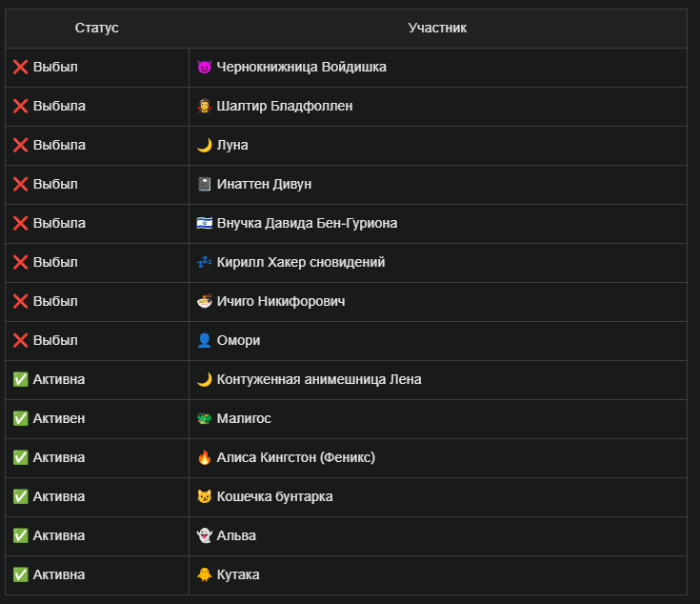Click the crescent moon emoji beside Луна
Viewport: 700px width, 604px height.
[204, 145]
